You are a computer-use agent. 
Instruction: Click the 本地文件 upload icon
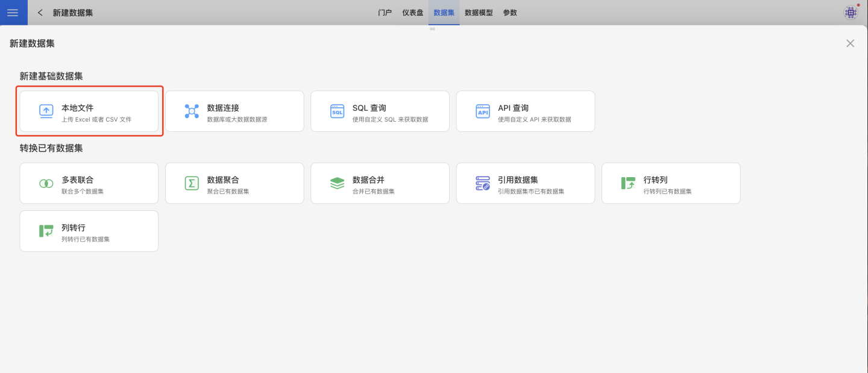click(x=46, y=111)
